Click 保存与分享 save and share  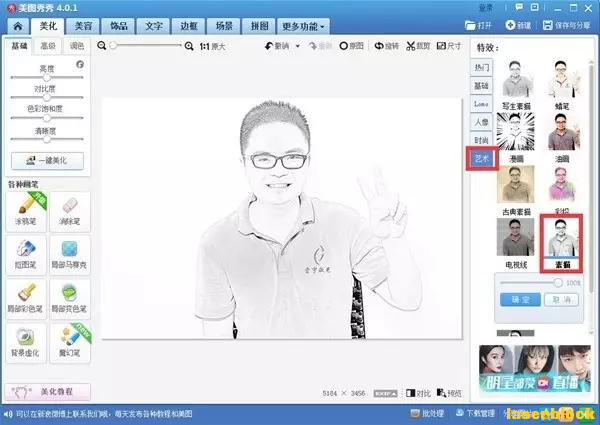tap(567, 26)
